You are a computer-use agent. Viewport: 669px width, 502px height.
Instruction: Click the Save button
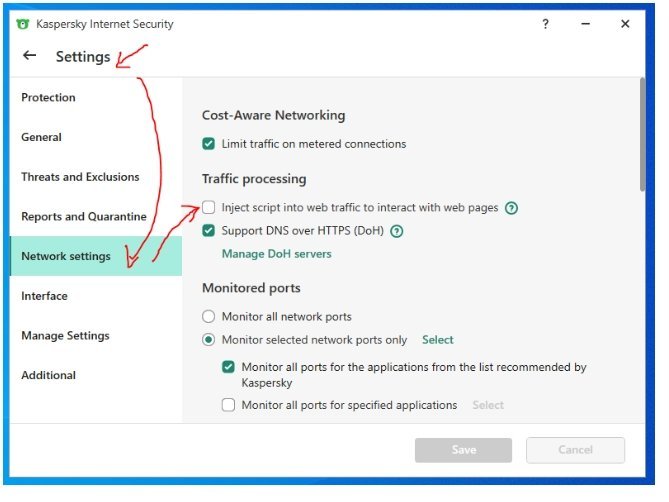coord(463,450)
